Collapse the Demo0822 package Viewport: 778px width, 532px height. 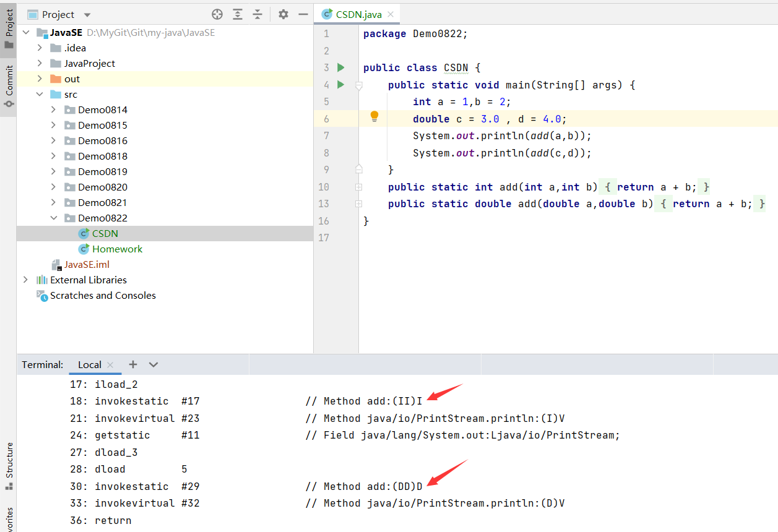pyautogui.click(x=53, y=218)
